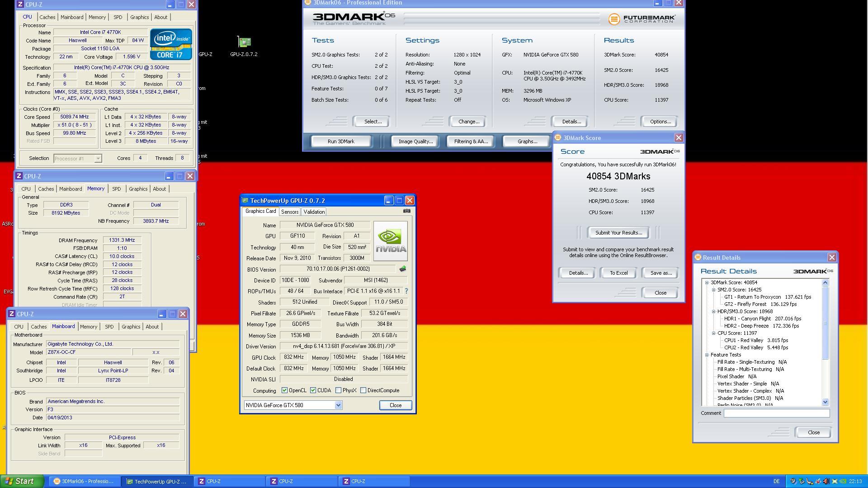The height and width of the screenshot is (488, 868).
Task: Click the TechPowerUp GPU-Z taskbar button
Action: tap(157, 481)
